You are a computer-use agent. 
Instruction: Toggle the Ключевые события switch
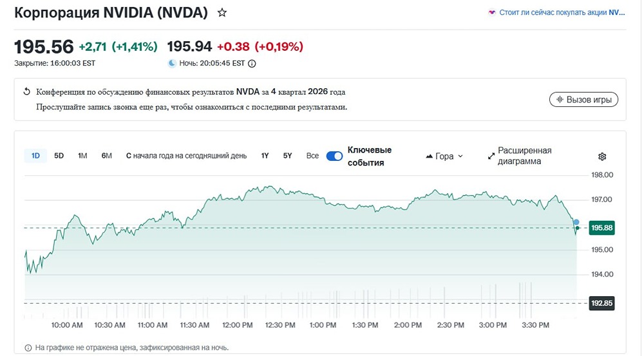point(334,156)
